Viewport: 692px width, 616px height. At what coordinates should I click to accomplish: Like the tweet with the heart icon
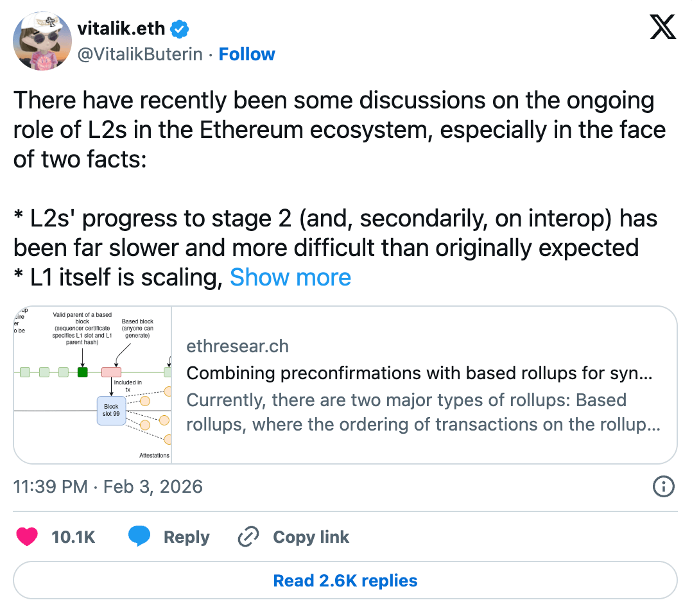(27, 537)
